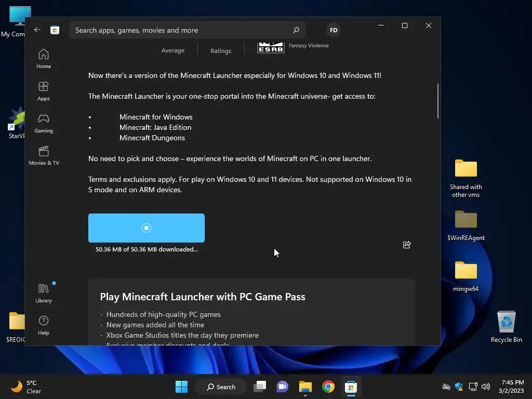The image size is (532, 399).
Task: Click the Minecraft for Windows bullet
Action: point(156,117)
